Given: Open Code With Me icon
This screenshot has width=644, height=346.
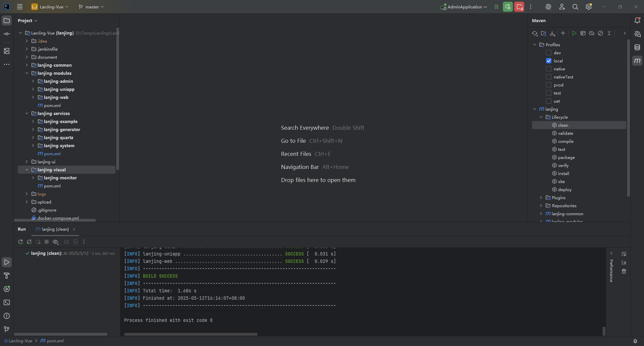Looking at the screenshot, I should 562,7.
